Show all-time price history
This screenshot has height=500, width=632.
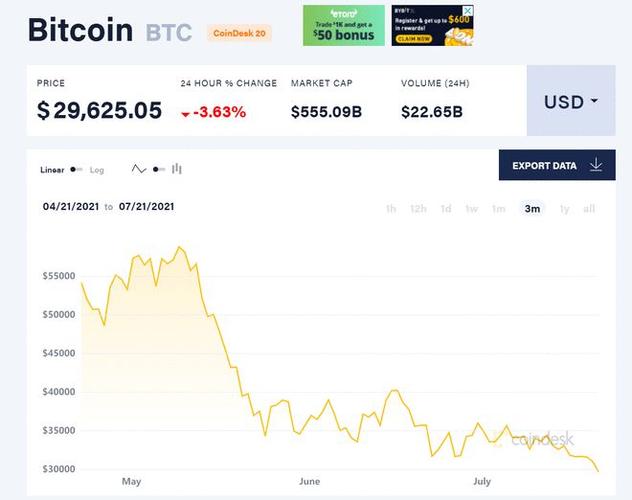(x=589, y=208)
